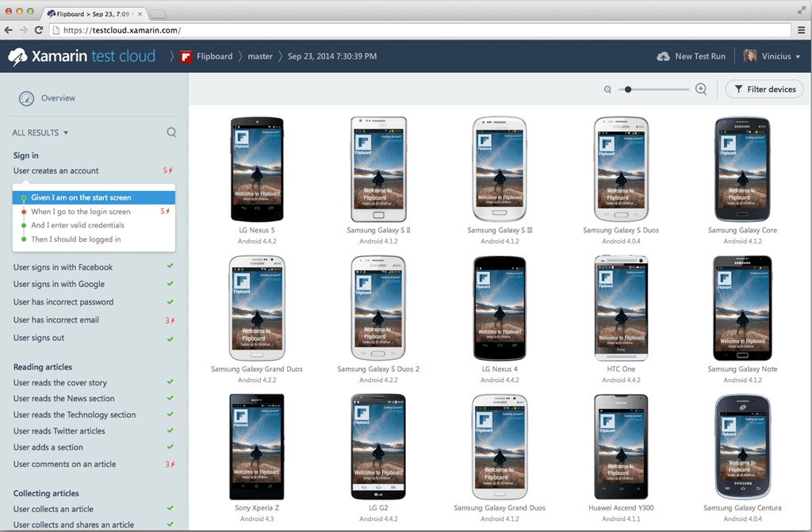
Task: Click the Reading articles group heading
Action: 43,367
